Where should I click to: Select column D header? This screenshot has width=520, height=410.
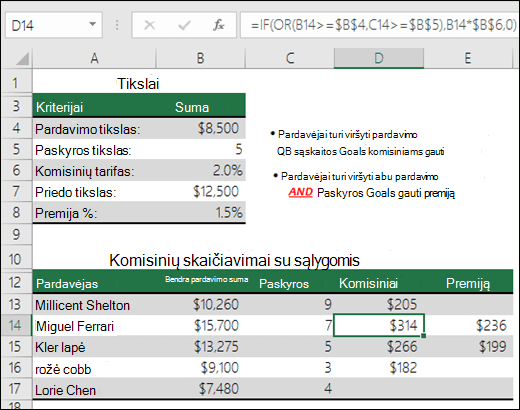379,58
